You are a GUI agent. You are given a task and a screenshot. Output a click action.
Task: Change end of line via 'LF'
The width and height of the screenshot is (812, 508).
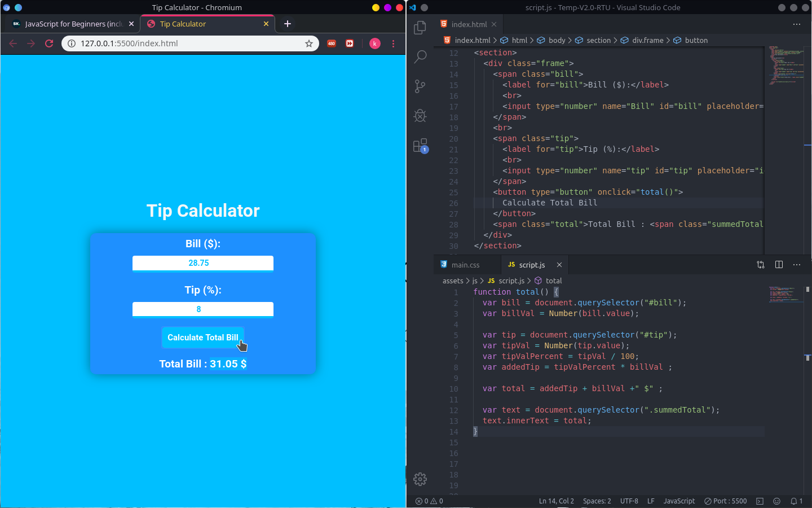coord(651,501)
